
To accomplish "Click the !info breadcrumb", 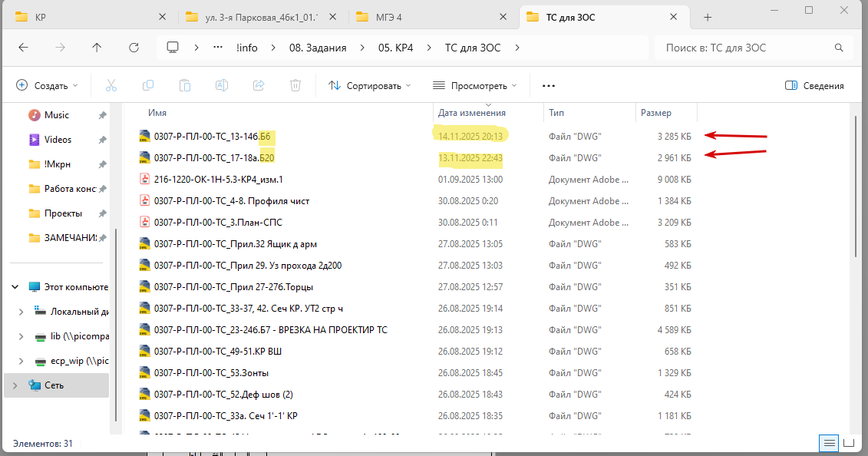I will (x=247, y=48).
